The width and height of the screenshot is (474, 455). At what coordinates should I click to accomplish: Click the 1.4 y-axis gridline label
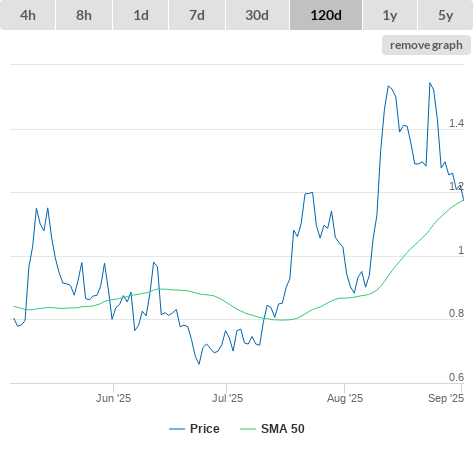click(456, 123)
